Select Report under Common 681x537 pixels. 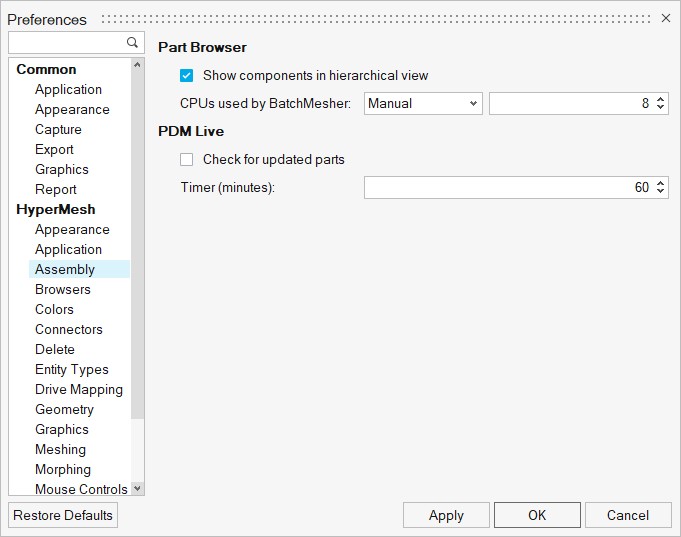[x=55, y=189]
